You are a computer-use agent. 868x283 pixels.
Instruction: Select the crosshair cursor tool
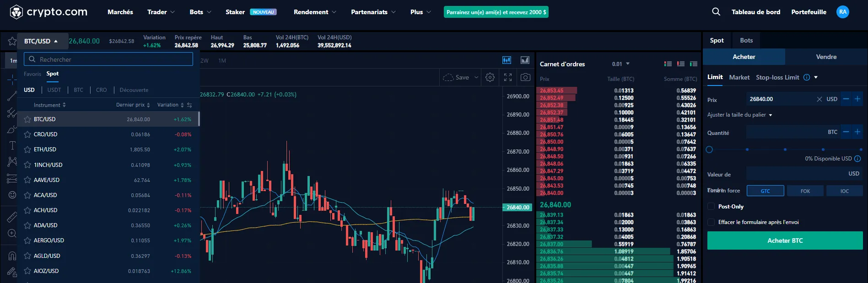(x=12, y=80)
